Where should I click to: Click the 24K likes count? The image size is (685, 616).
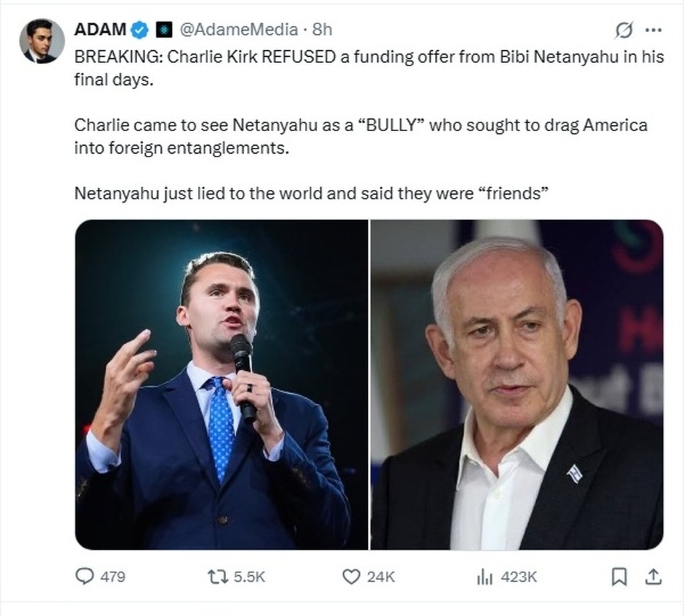(x=381, y=577)
